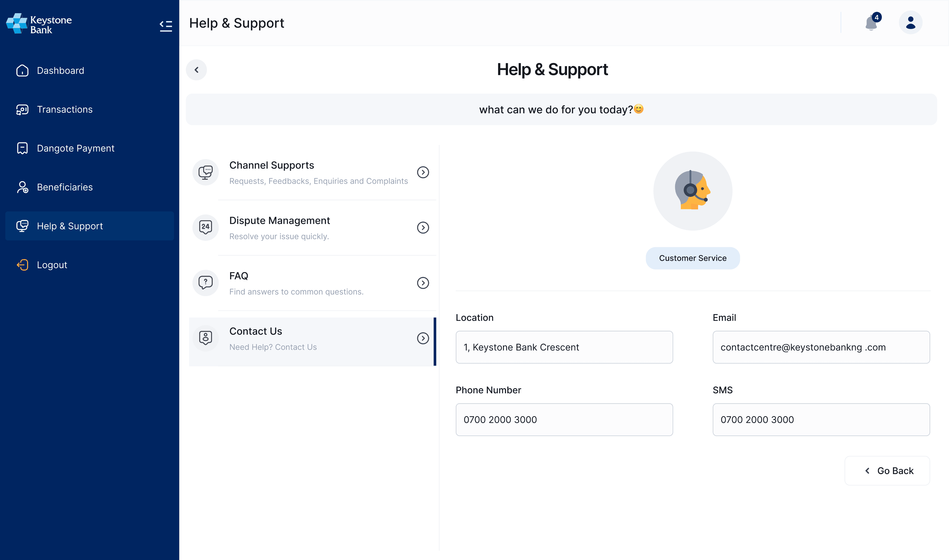Click the Dashboard home icon
Screen dimensions: 949x560
tap(22, 71)
